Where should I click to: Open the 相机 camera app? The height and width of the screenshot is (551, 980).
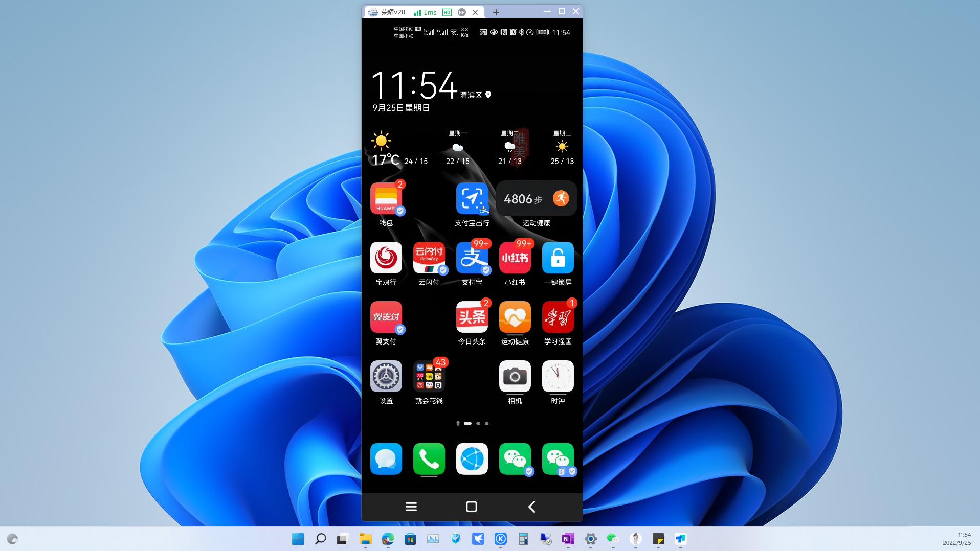[515, 377]
